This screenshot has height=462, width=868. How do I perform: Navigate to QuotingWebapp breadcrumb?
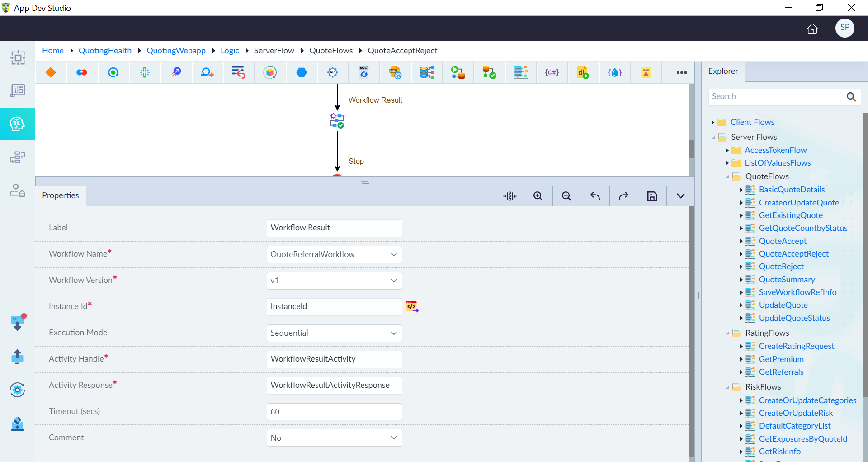(x=176, y=51)
